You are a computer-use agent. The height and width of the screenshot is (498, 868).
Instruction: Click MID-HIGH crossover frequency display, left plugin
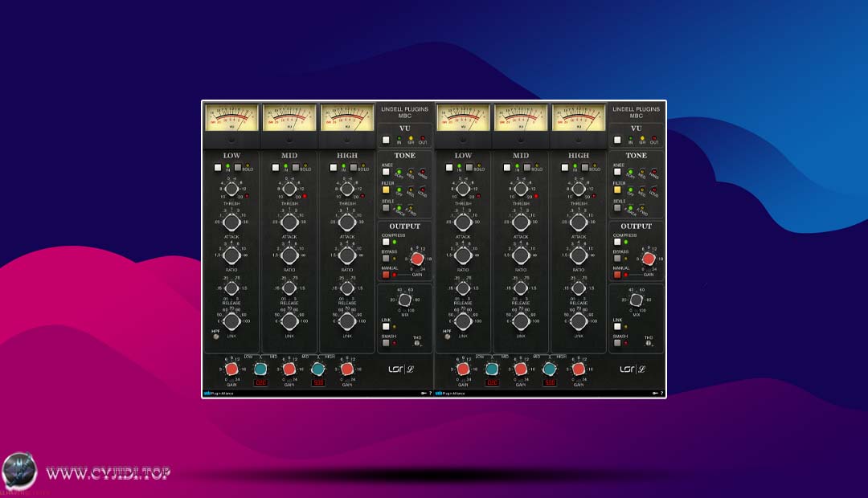(x=318, y=382)
